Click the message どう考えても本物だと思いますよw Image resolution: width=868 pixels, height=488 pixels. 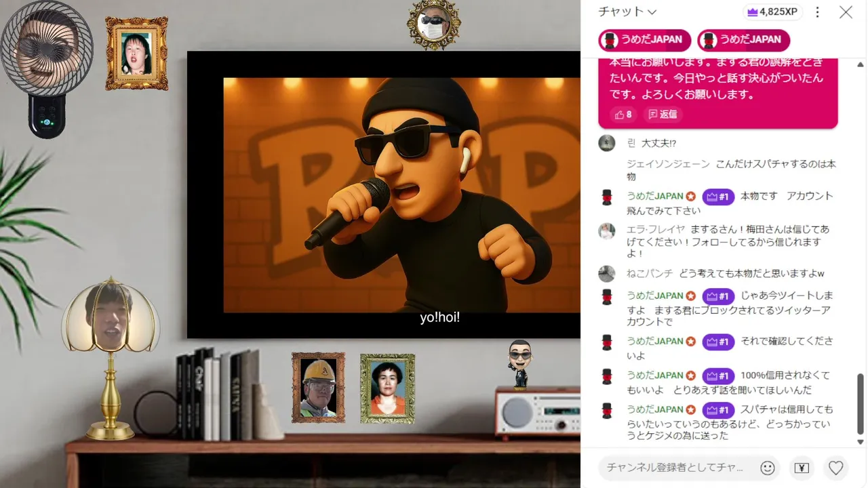pos(751,273)
